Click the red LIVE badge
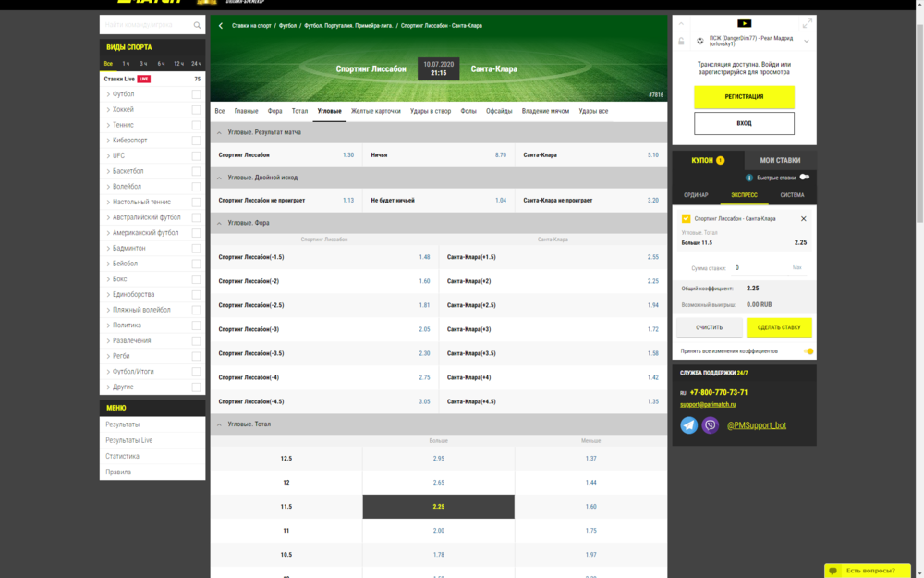This screenshot has width=924, height=578. tap(144, 79)
